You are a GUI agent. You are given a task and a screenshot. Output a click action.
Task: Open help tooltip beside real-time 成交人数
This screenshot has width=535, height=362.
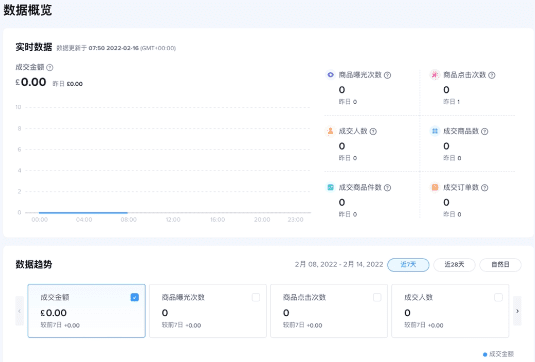click(x=373, y=131)
